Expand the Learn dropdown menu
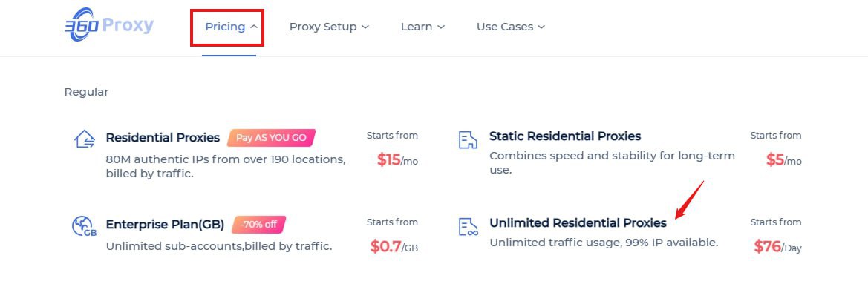 click(x=422, y=27)
